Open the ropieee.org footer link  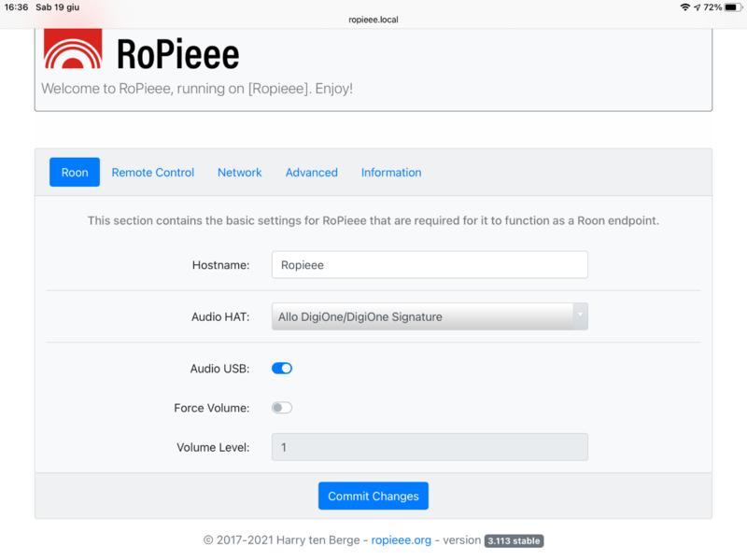pyautogui.click(x=401, y=540)
